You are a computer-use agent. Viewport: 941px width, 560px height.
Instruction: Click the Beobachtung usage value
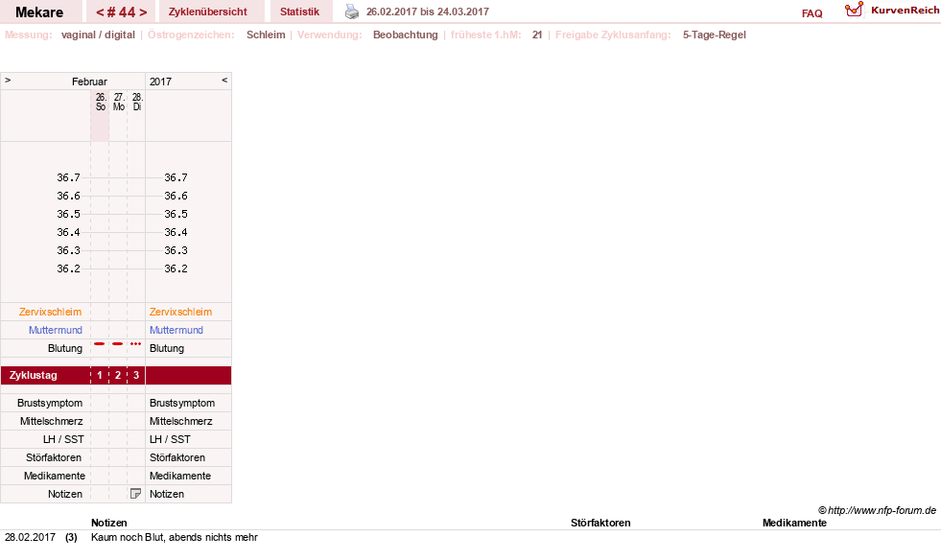[x=405, y=35]
